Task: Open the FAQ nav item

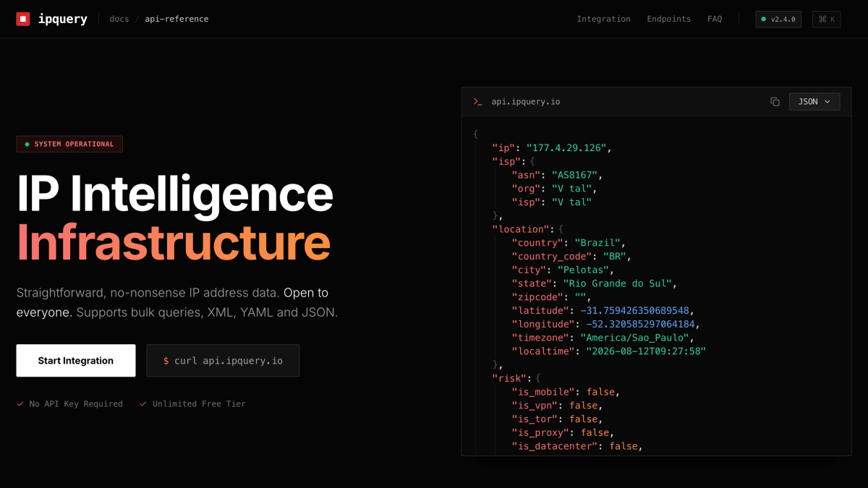Action: [x=715, y=20]
